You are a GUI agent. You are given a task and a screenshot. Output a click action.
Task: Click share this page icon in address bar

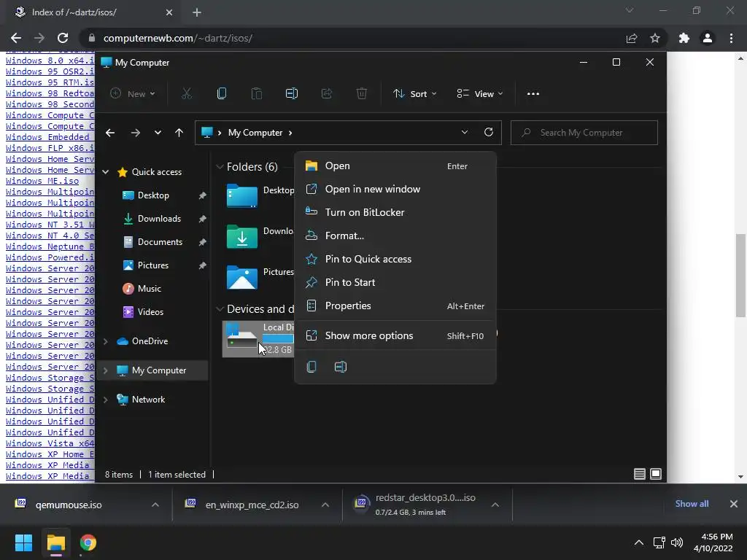coord(632,38)
